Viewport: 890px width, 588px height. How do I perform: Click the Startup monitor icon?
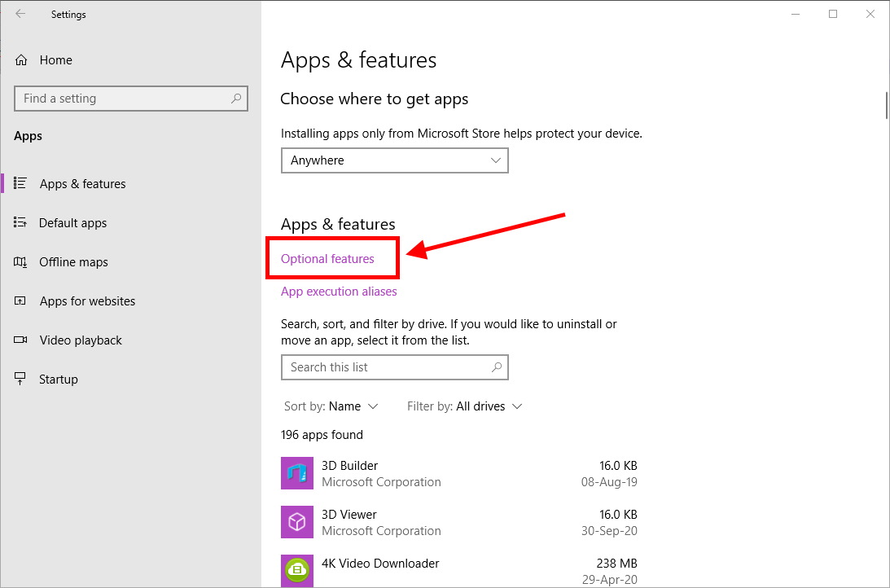pos(20,379)
